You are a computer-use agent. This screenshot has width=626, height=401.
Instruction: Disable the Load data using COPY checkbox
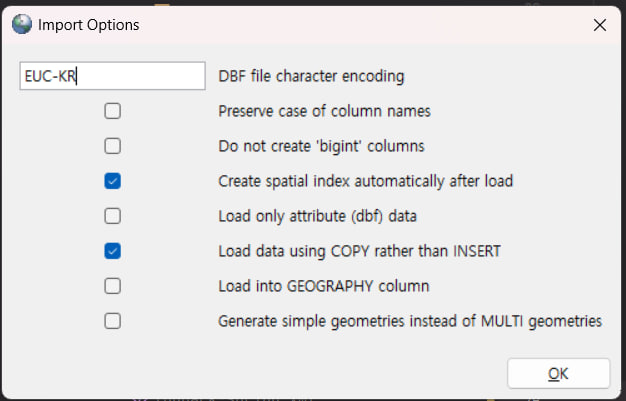coord(113,251)
